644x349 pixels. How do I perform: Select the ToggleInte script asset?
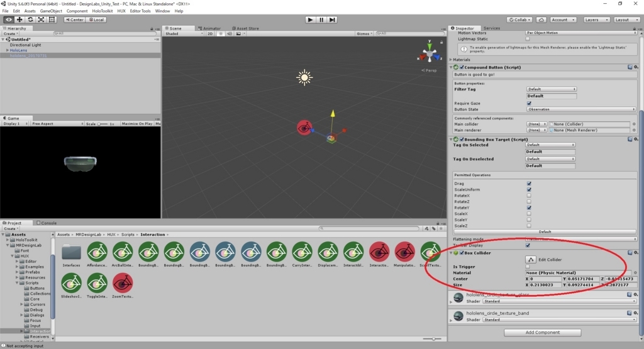coord(97,286)
